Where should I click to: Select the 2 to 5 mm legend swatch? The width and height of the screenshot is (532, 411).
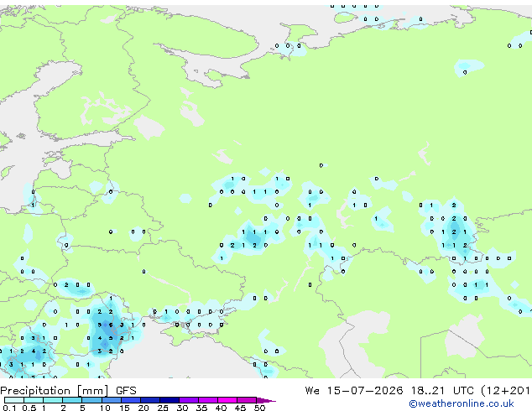tap(72, 400)
